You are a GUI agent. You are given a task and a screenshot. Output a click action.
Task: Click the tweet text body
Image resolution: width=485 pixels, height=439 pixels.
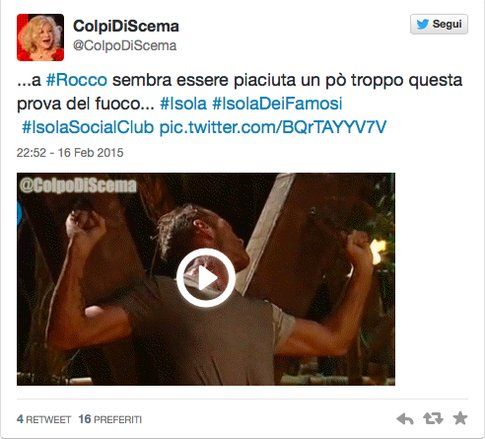coord(239,104)
